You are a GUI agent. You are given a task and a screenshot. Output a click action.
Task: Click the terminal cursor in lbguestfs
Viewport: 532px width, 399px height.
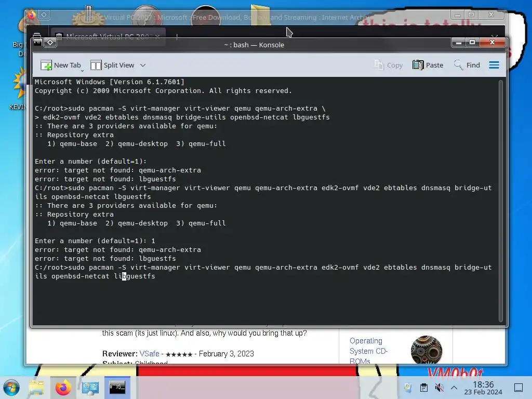(124, 276)
